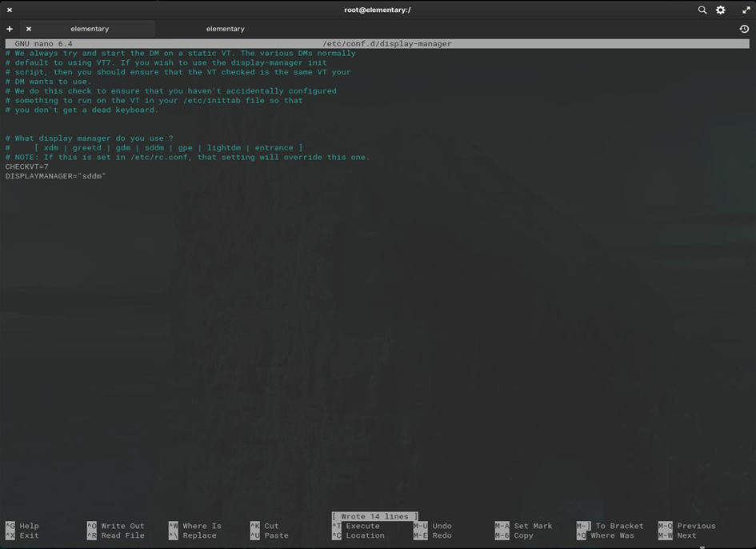Viewport: 756px width, 549px height.
Task: Place cursor on the CHECKVT=7 line
Action: [27, 166]
